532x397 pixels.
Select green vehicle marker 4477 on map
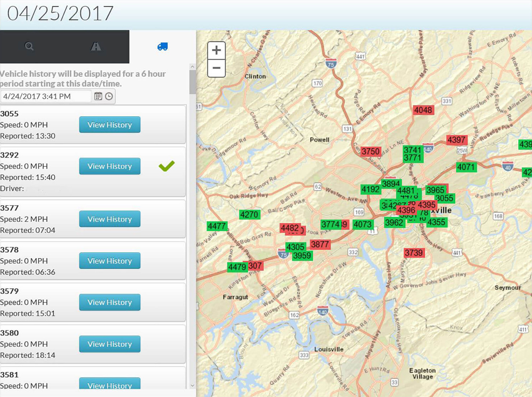[217, 226]
